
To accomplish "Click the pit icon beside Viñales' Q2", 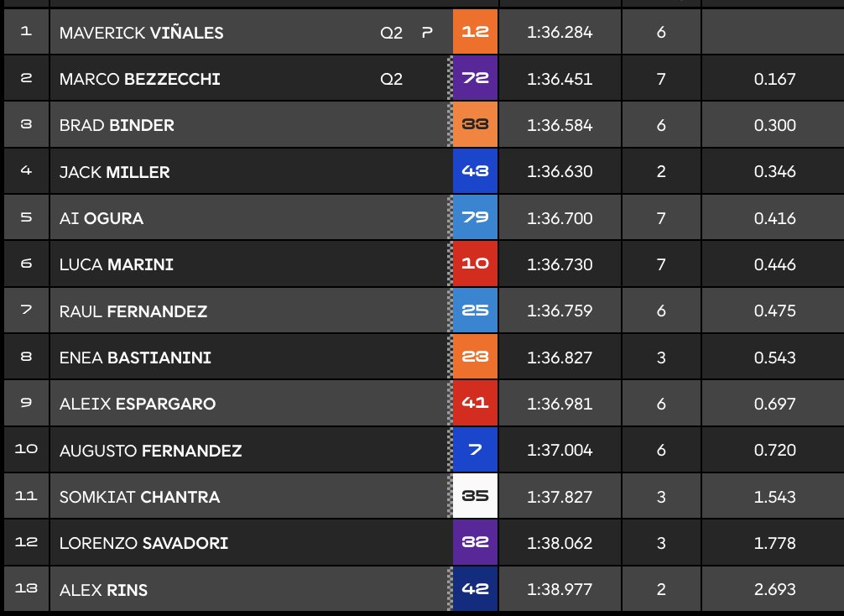I will point(427,33).
